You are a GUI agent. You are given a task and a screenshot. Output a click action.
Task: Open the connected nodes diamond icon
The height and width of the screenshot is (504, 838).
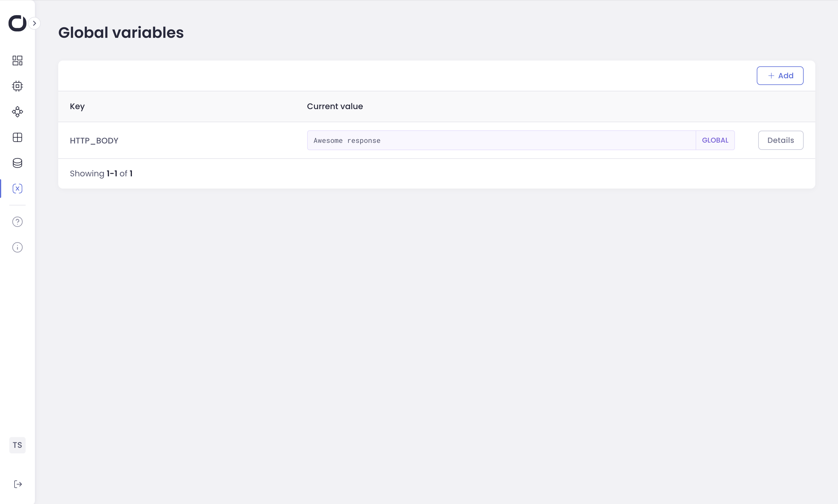(x=17, y=112)
